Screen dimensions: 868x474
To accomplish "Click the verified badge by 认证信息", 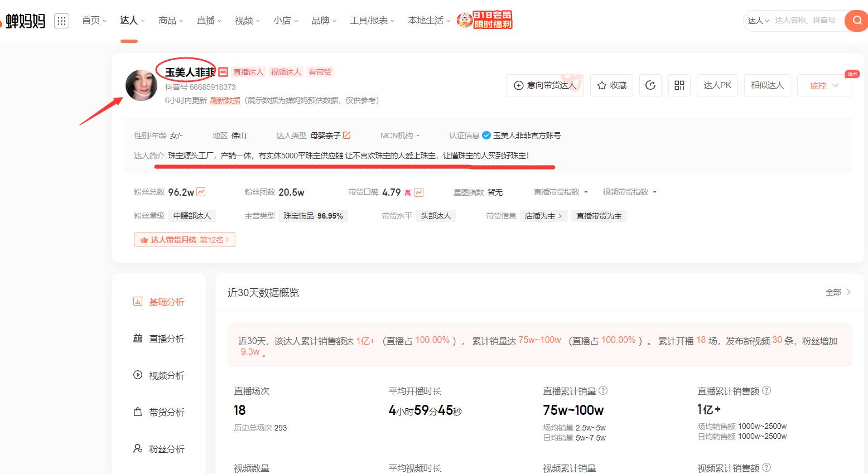I will coord(486,136).
